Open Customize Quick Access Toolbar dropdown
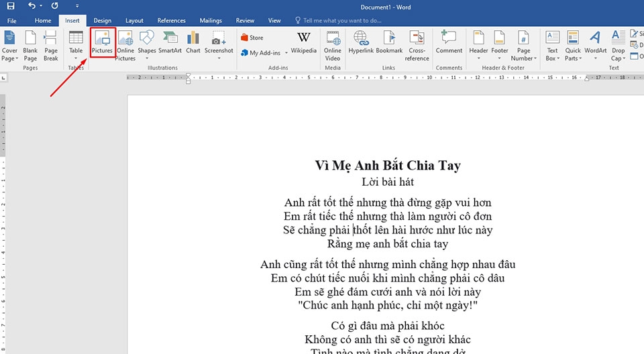The height and width of the screenshot is (354, 644). 77,6
